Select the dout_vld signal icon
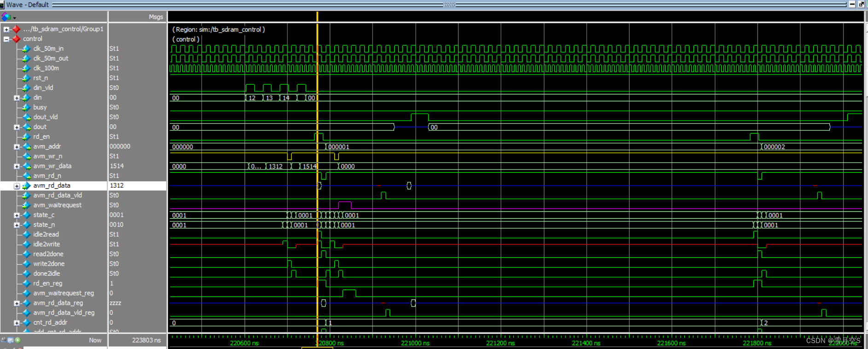 [x=26, y=117]
